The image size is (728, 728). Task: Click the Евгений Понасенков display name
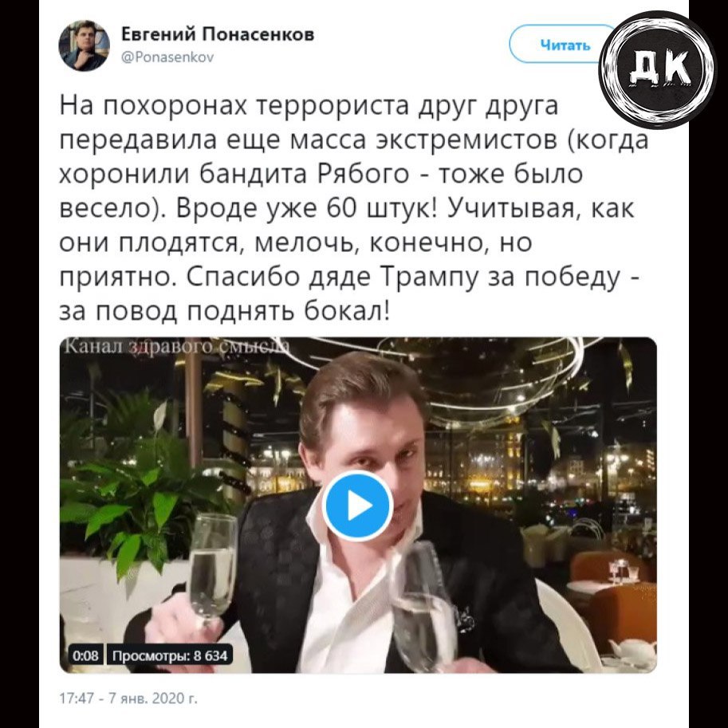(218, 34)
